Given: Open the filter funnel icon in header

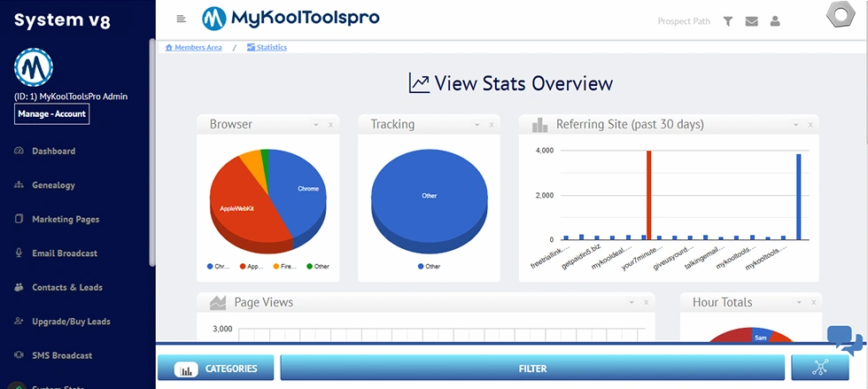Looking at the screenshot, I should [x=727, y=21].
